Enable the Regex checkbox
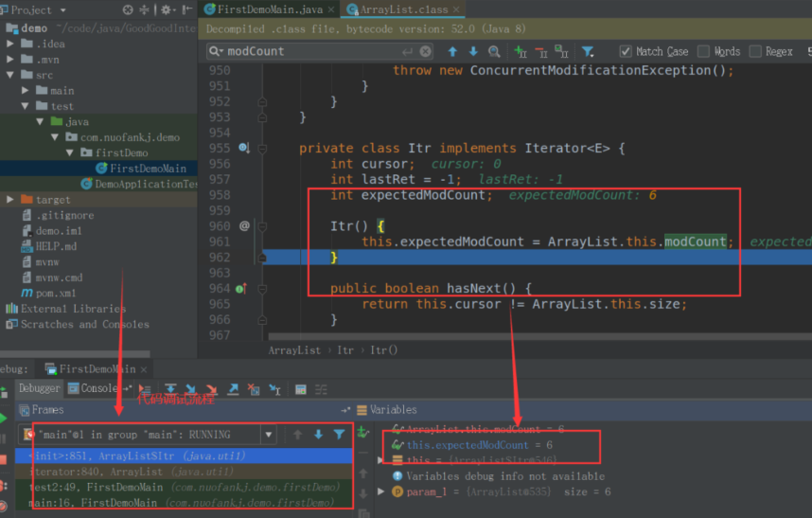Screen dimensions: 812x518 (x=755, y=51)
